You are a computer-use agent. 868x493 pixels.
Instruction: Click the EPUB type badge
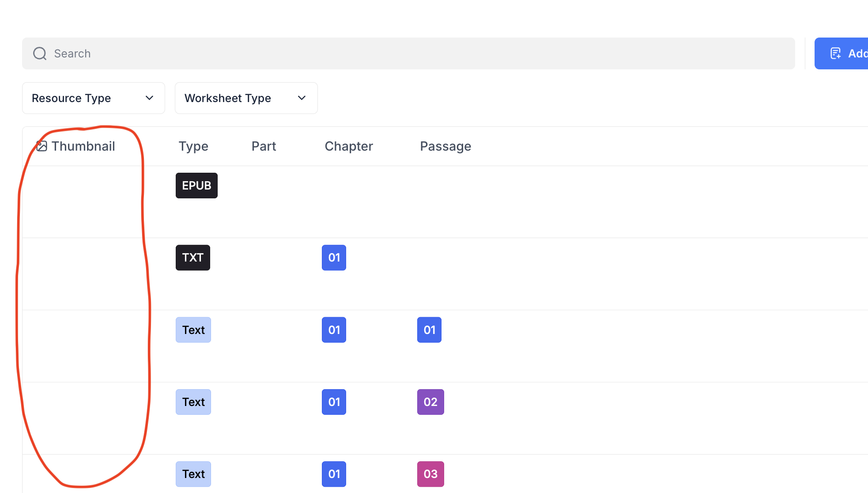(196, 186)
